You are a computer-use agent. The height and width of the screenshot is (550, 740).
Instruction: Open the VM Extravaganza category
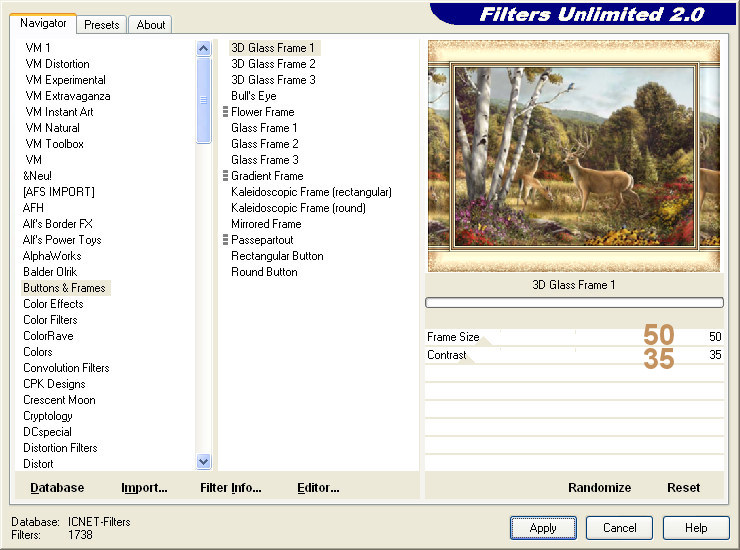(68, 96)
